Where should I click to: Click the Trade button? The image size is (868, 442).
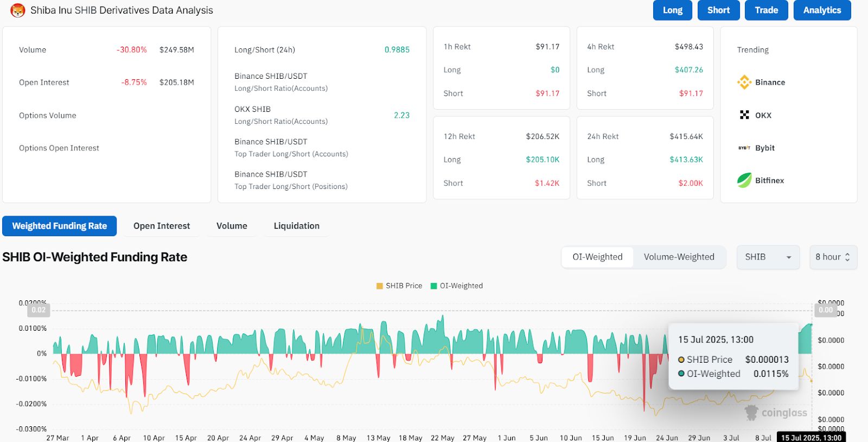pyautogui.click(x=767, y=10)
